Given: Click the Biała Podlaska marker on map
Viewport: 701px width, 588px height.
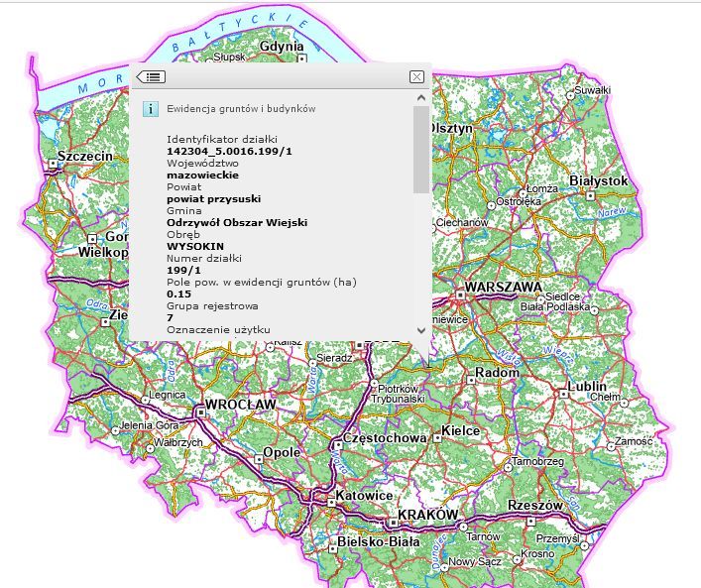Looking at the screenshot, I should (594, 310).
